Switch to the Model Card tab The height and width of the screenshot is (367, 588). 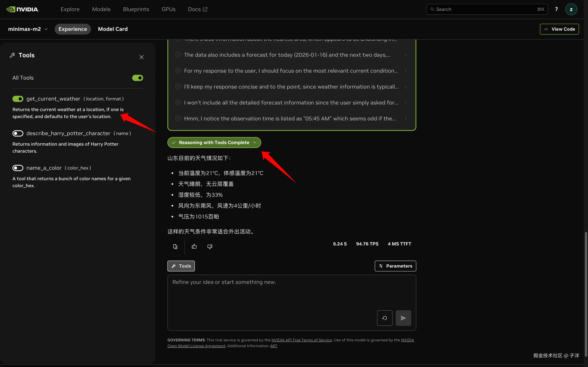tap(113, 29)
